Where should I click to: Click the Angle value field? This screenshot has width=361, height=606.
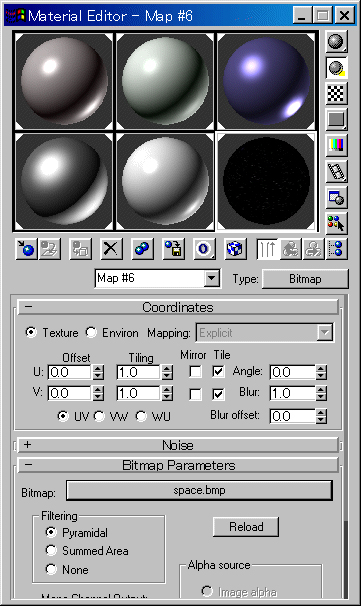point(293,373)
